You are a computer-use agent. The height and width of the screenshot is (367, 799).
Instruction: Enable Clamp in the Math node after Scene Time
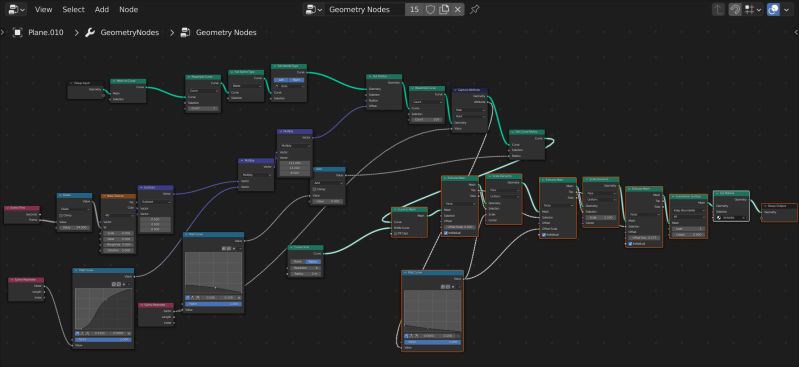(x=62, y=215)
